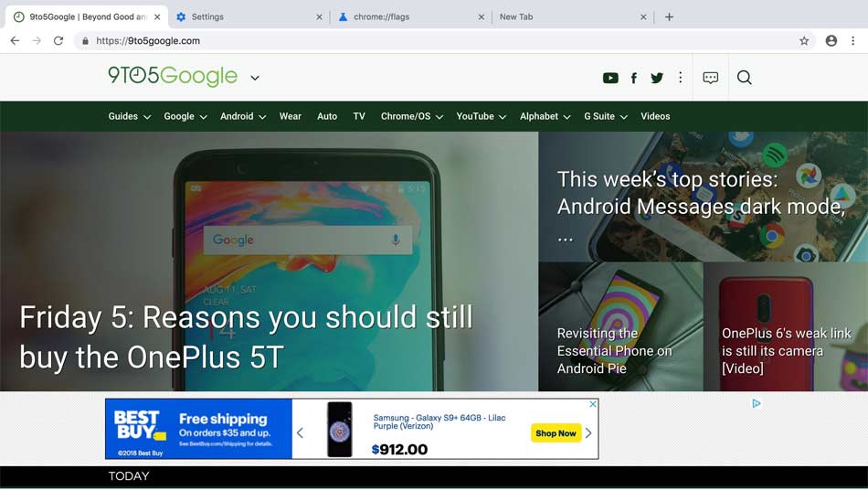The width and height of the screenshot is (868, 501).
Task: Open site search magnifier icon
Action: pos(744,78)
